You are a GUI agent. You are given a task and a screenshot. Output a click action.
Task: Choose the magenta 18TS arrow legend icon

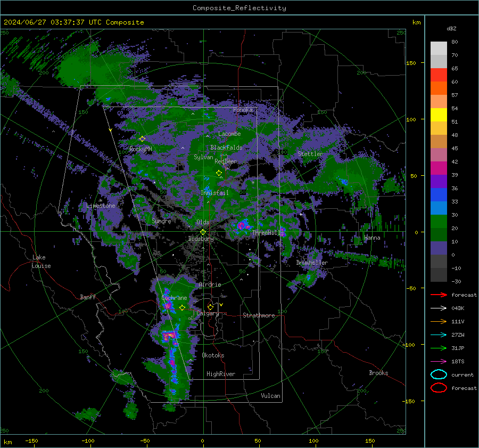pyautogui.click(x=439, y=361)
